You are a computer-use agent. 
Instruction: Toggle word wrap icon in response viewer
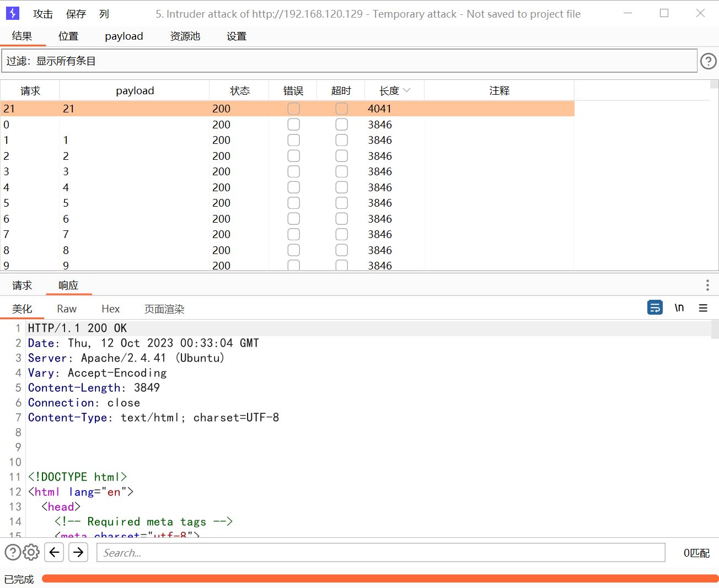(x=654, y=308)
